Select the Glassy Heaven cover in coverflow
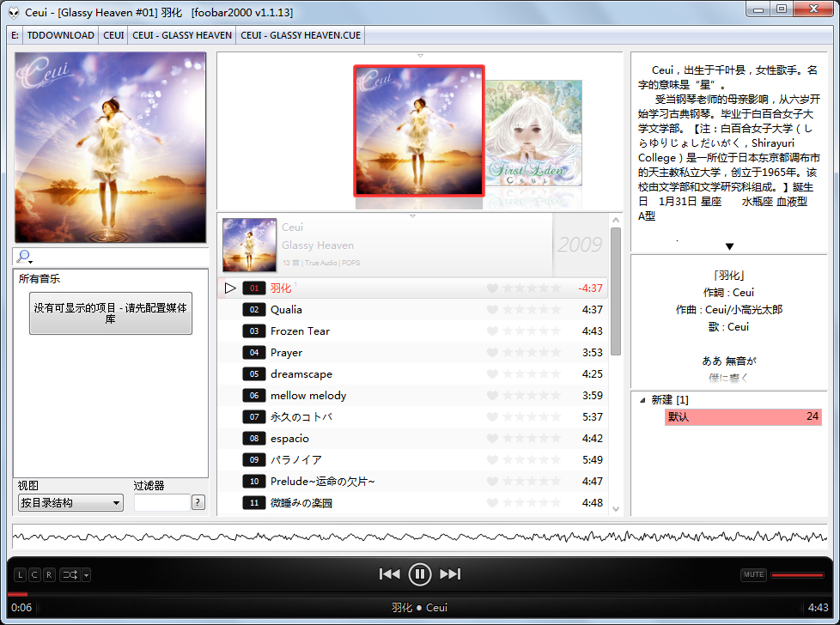The image size is (840, 625). tap(419, 131)
